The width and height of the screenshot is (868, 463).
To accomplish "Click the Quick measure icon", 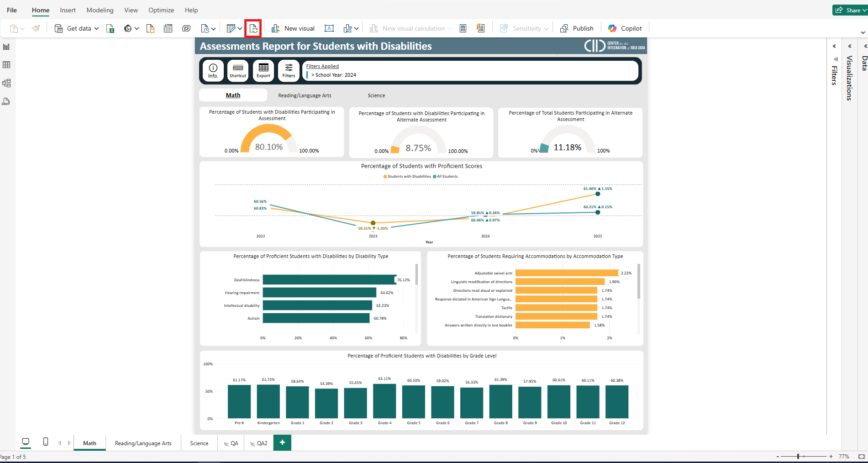I will 480,28.
